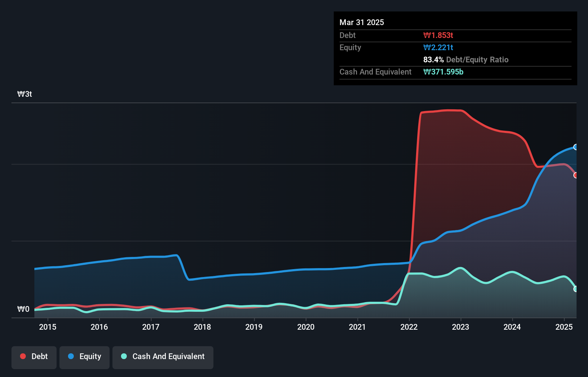Click the 83.4% Debt/Equity Ratio text
588x377 pixels.
point(466,59)
